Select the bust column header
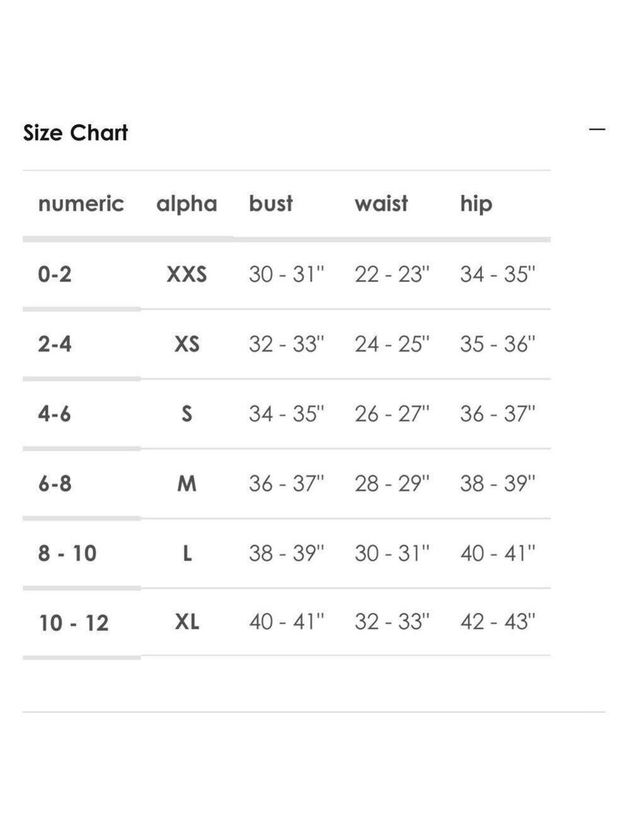This screenshot has width=630, height=840. (271, 204)
